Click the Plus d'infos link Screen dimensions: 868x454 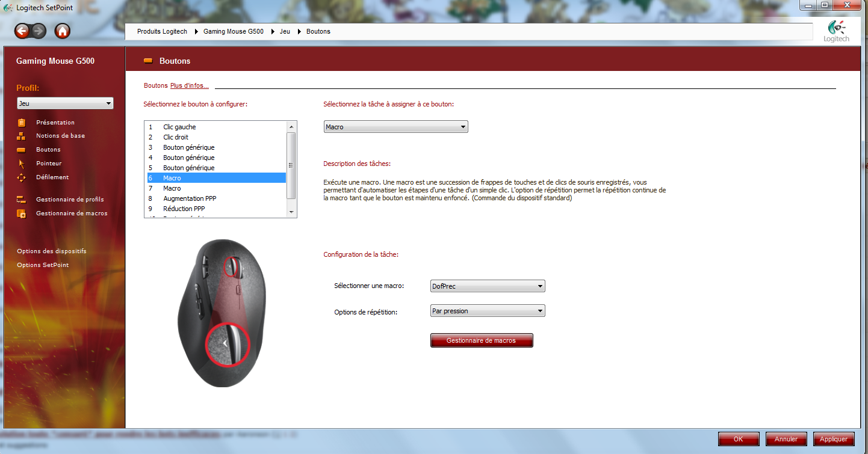click(189, 85)
